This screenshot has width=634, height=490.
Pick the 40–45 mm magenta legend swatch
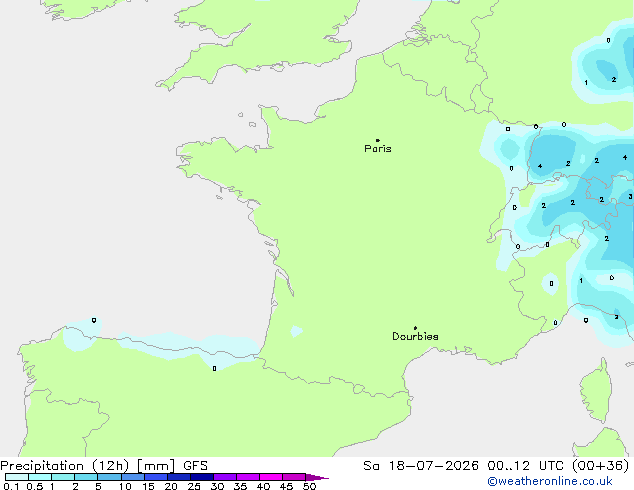(271, 477)
